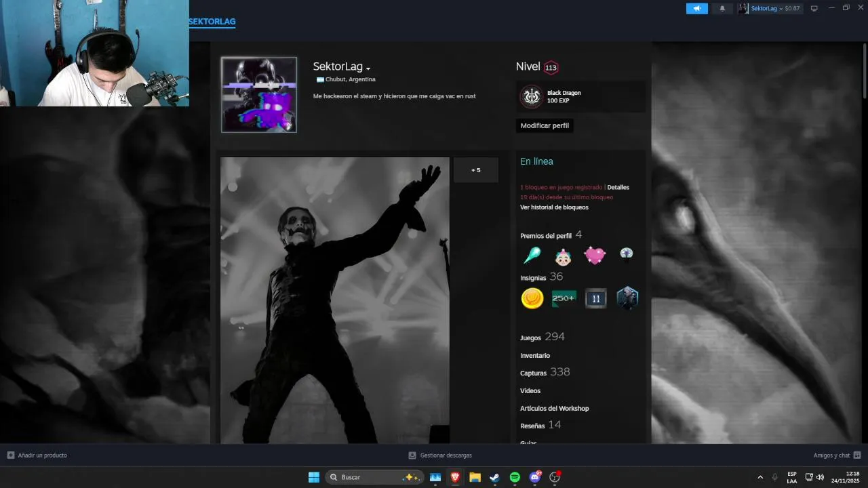The image size is (868, 488).
Task: Click Modificar perfil button
Action: tap(545, 125)
